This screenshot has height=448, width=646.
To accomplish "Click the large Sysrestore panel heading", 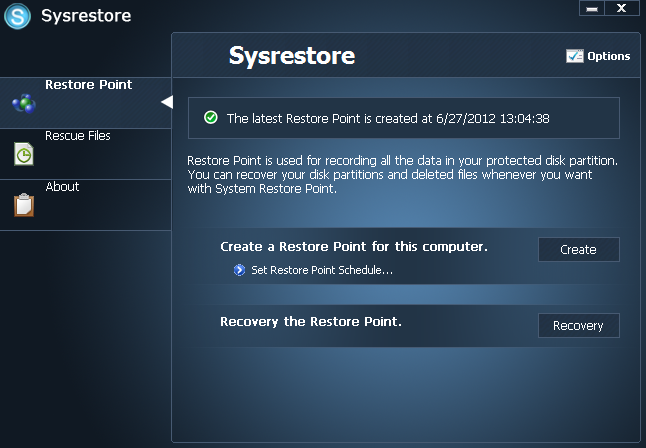I will [291, 55].
